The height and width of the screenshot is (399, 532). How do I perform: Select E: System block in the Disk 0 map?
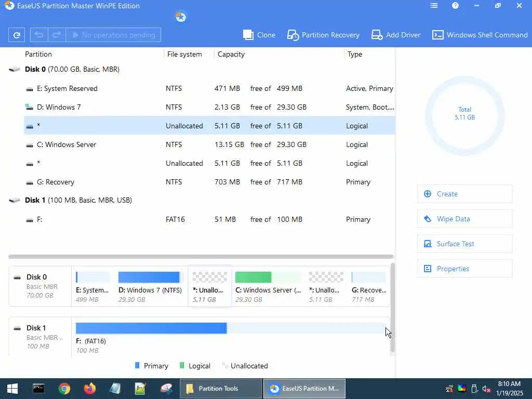[93, 287]
